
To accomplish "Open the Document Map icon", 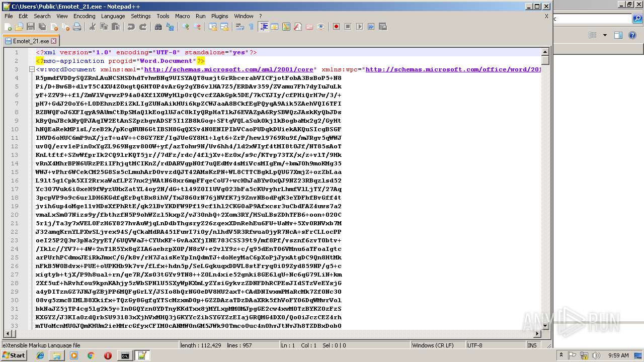I will point(286,27).
